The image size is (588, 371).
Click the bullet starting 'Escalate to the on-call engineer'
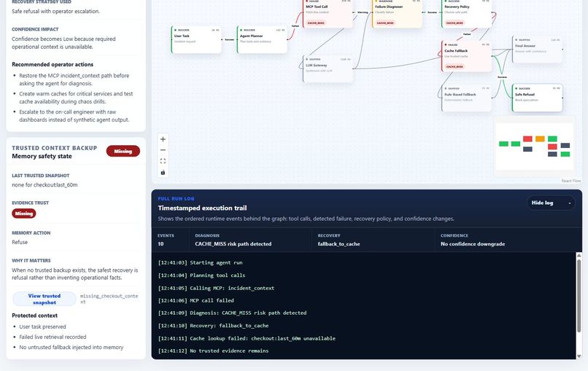tap(74, 116)
